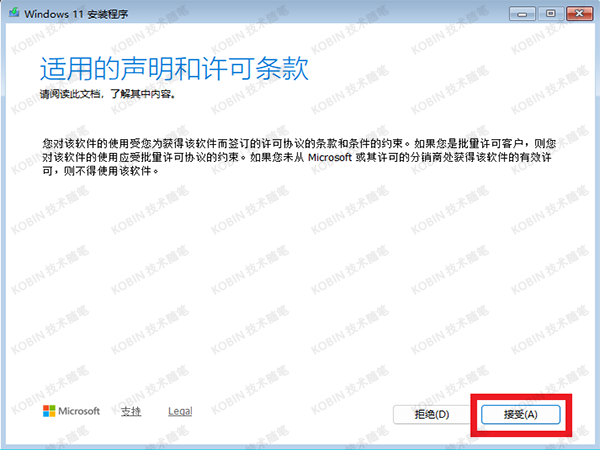Click the heading 适用的声明和许可条款
600x450 pixels.
click(x=174, y=68)
